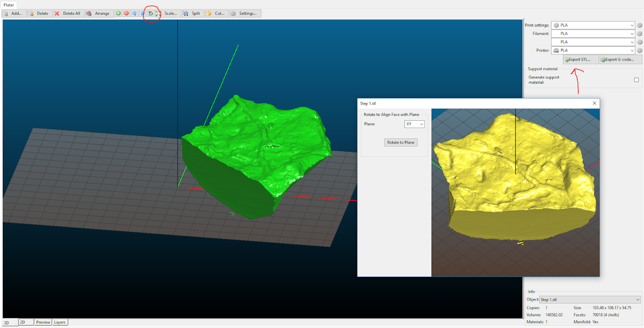Open the dropdown next to the Filament label
Image resolution: width=644 pixels, height=328 pixels.
click(593, 34)
